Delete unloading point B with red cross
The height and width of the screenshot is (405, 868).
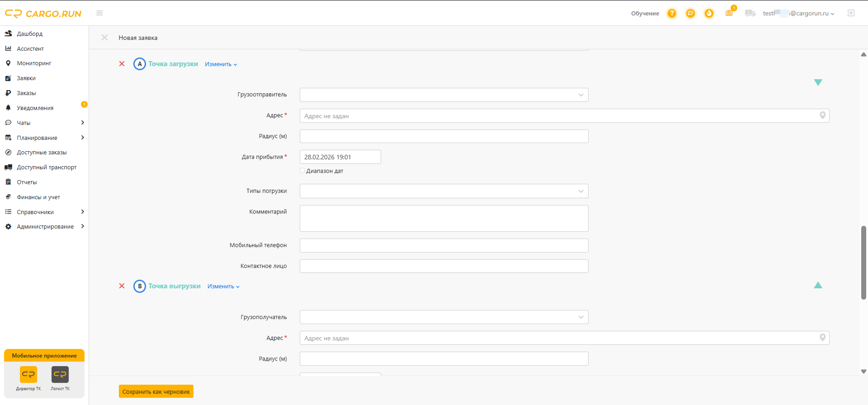(x=122, y=286)
